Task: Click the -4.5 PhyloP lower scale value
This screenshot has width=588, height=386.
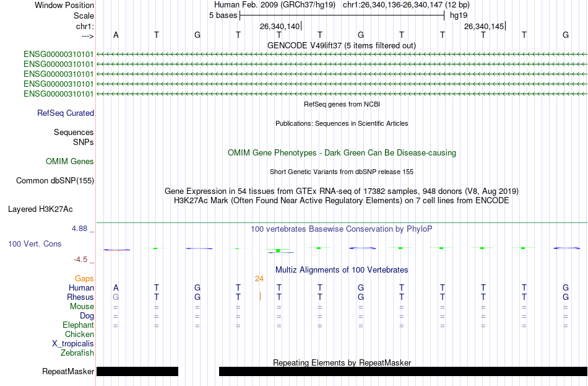Action: click(80, 260)
